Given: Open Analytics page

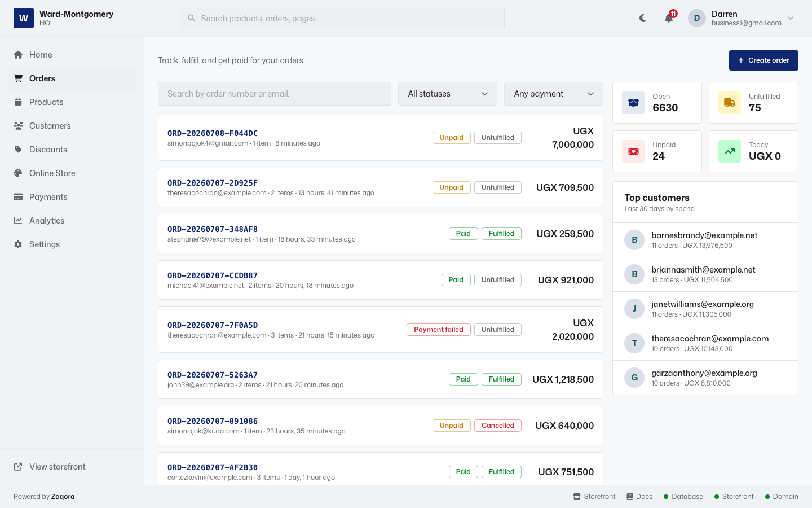Looking at the screenshot, I should click(x=72, y=221).
